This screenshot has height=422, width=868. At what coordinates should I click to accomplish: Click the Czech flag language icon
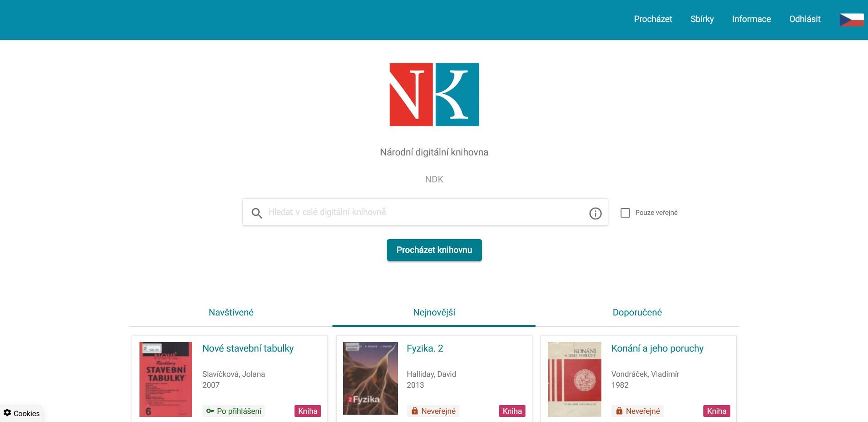click(x=852, y=20)
